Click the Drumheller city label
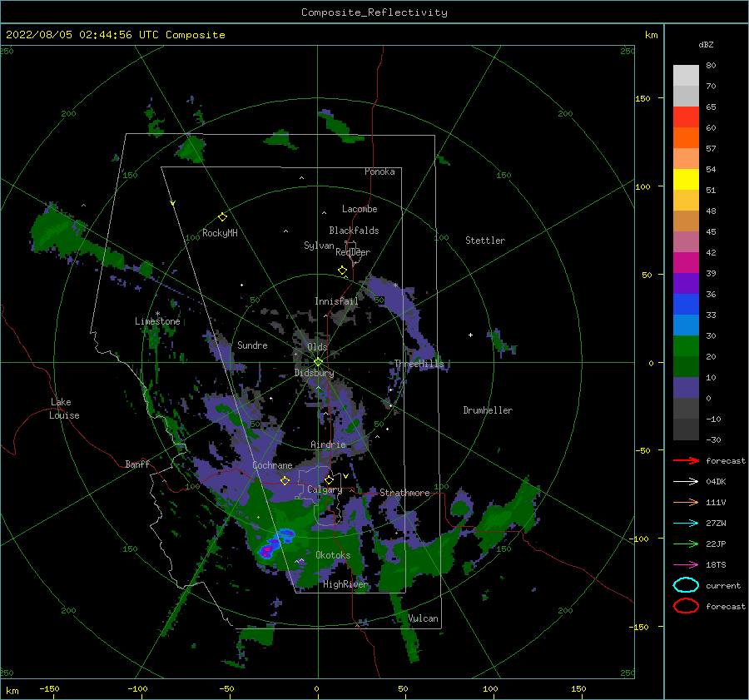Viewport: 749px width, 700px height. point(488,410)
